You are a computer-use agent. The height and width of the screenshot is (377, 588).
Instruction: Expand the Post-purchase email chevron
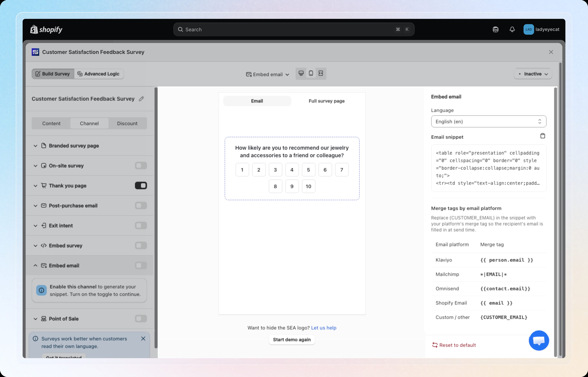coord(35,206)
